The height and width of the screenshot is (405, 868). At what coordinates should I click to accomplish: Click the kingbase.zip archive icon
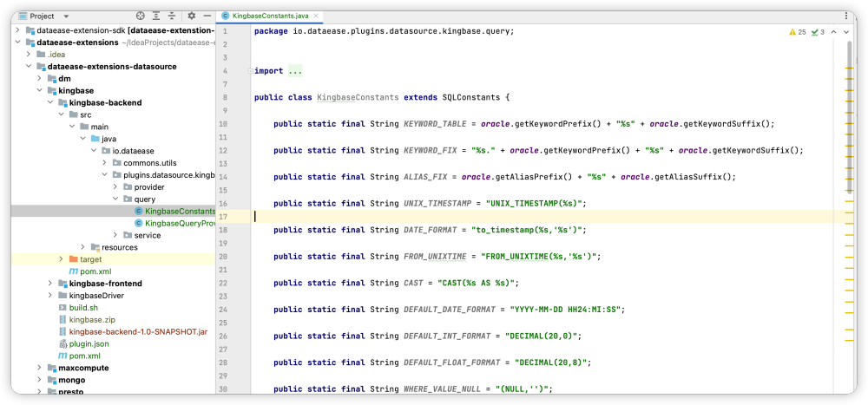click(x=62, y=320)
